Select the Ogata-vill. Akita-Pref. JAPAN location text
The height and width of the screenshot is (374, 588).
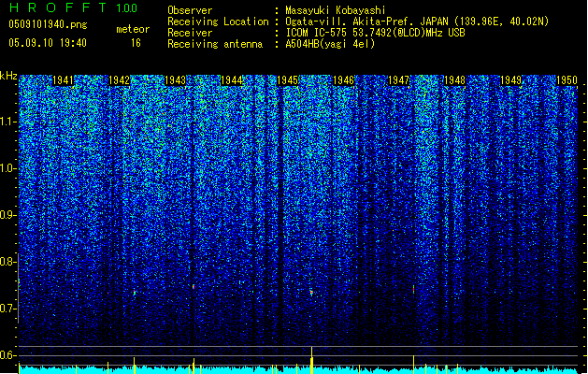point(417,22)
